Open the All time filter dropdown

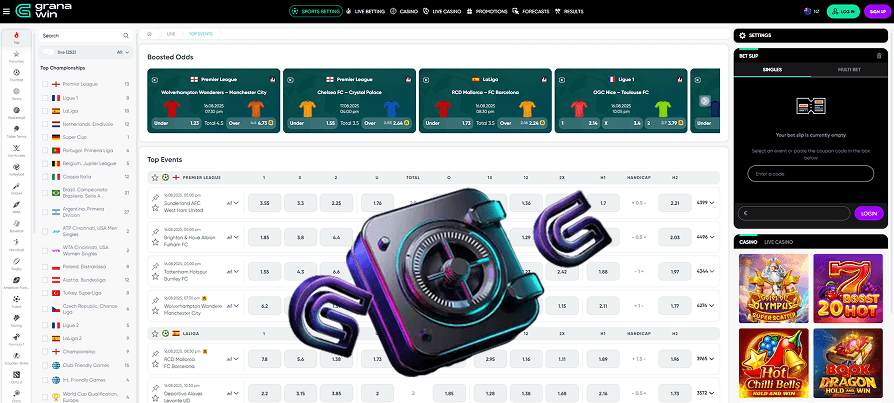123,52
